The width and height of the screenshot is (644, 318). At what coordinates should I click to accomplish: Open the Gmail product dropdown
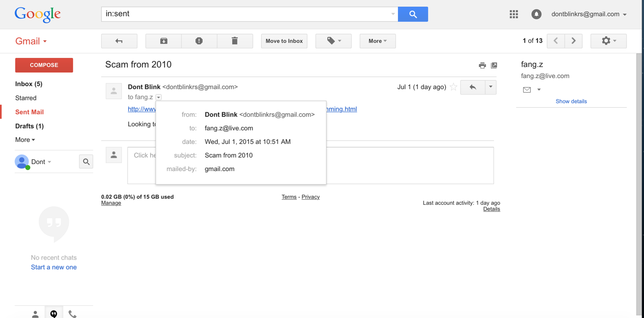pyautogui.click(x=31, y=41)
